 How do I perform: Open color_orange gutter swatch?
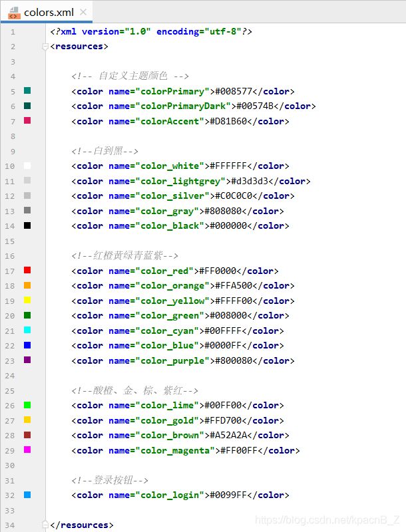(27, 285)
